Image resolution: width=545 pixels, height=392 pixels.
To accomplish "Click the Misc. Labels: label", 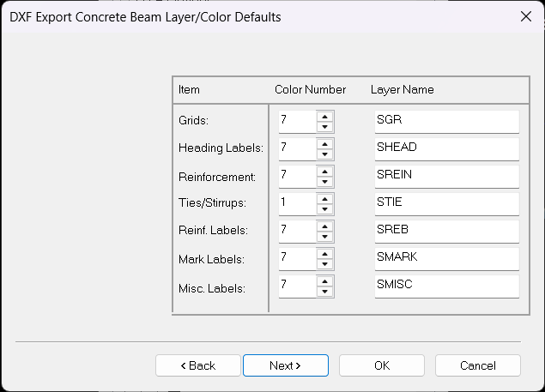I will (x=212, y=288).
